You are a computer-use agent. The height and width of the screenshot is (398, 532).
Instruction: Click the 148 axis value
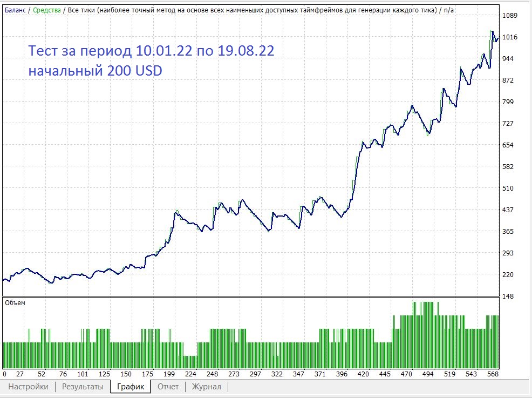point(508,296)
